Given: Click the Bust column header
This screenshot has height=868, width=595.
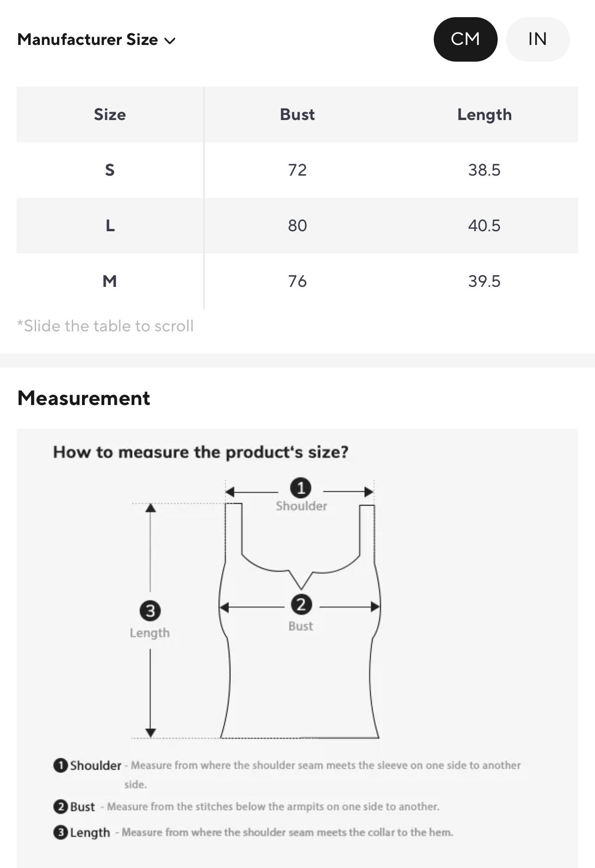Looking at the screenshot, I should (297, 114).
